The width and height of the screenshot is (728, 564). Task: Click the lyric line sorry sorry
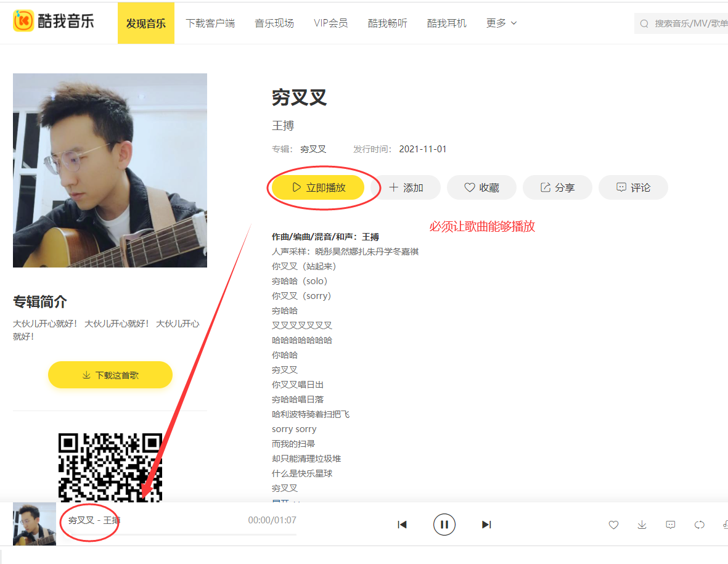294,429
